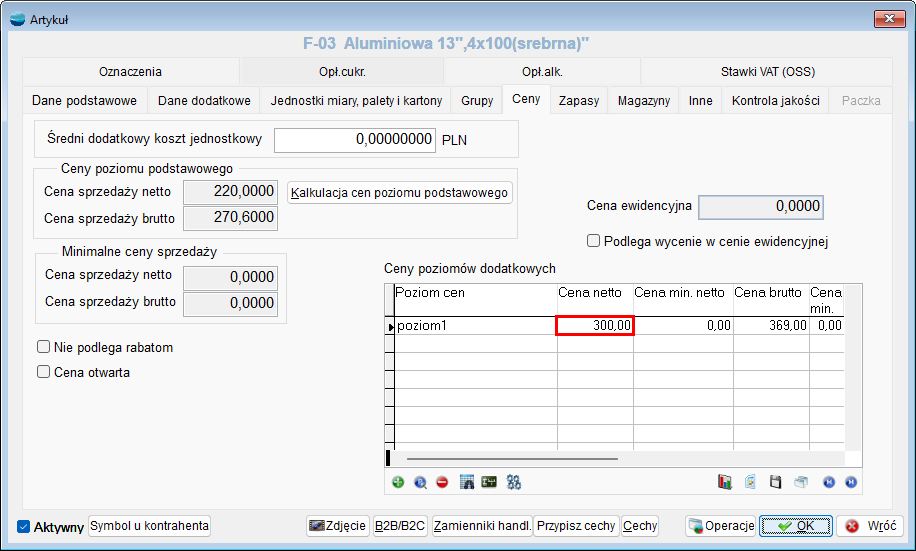
Task: Click the save diskette icon below the grid
Action: 775,482
